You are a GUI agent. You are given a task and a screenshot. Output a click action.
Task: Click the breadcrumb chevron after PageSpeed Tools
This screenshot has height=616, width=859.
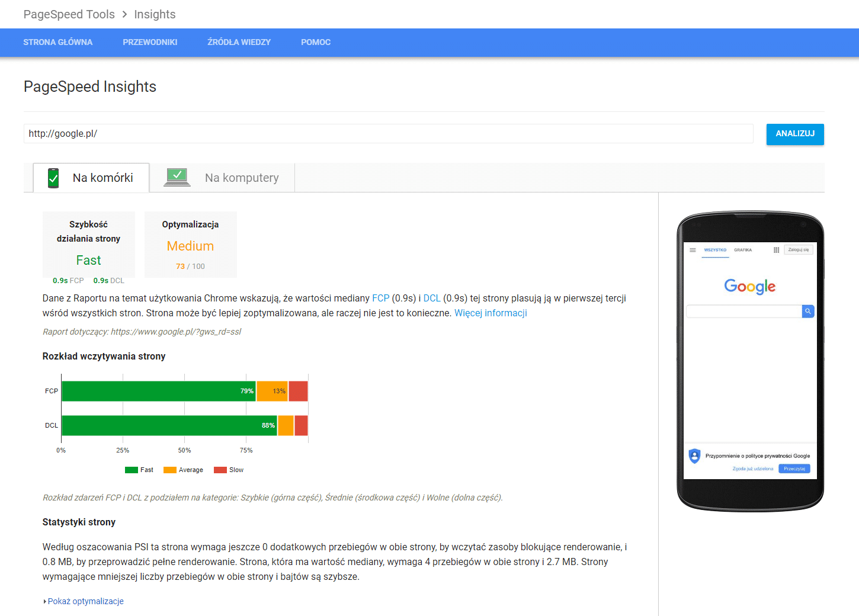pyautogui.click(x=124, y=14)
